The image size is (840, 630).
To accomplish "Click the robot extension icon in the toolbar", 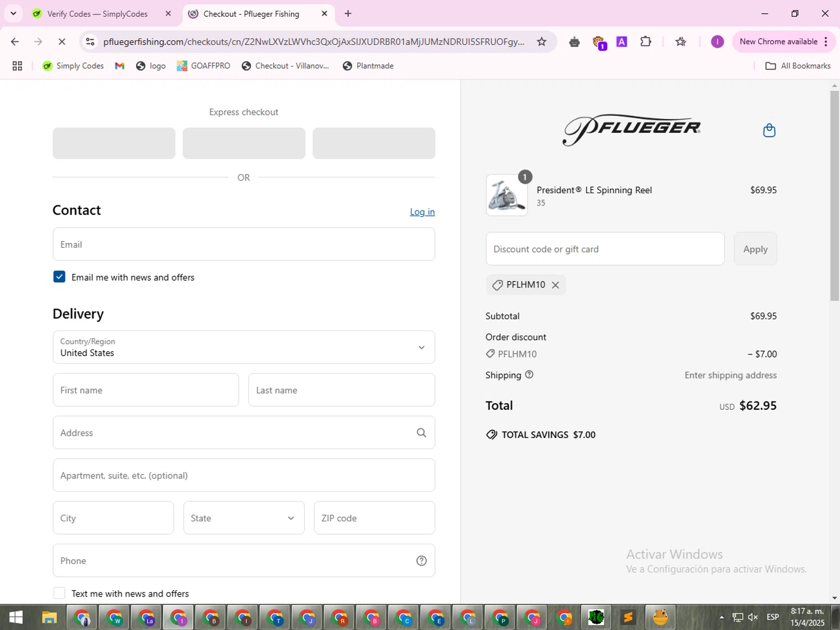I will tap(574, 41).
